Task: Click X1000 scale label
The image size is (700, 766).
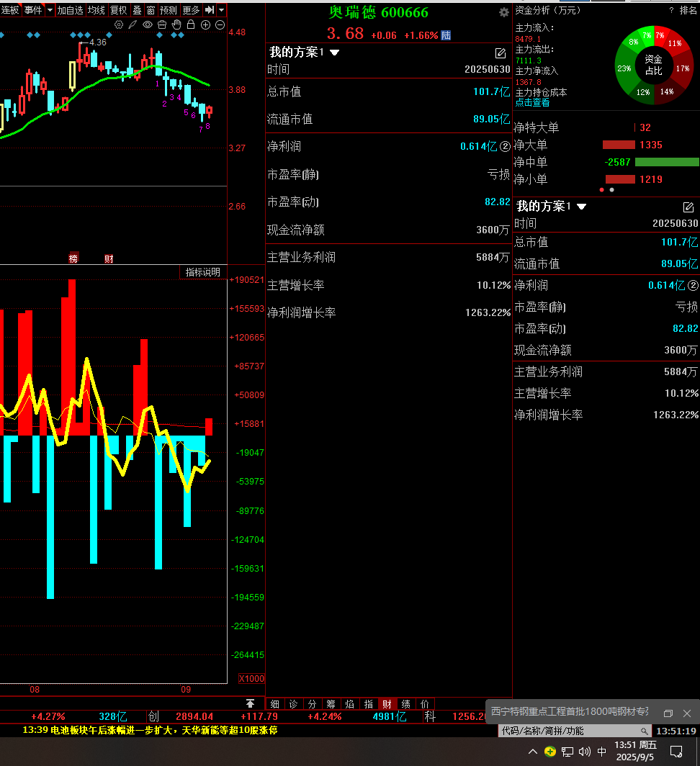Action: [x=251, y=679]
